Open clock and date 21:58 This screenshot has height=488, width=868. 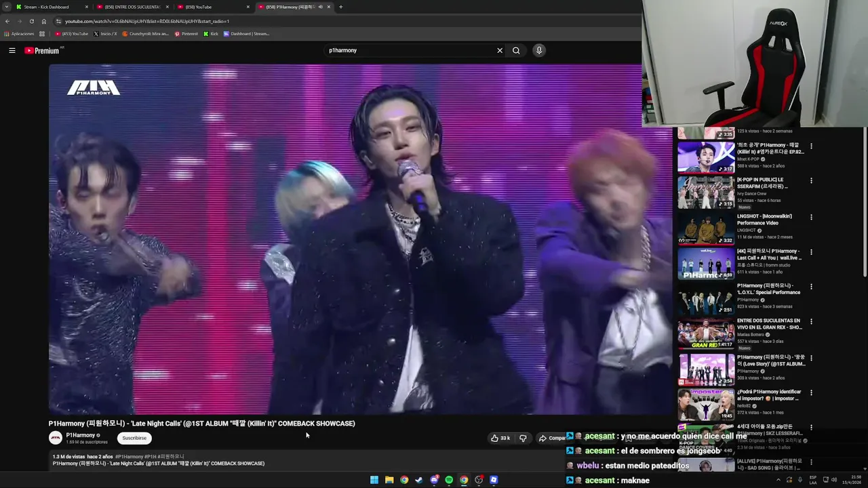click(x=852, y=480)
